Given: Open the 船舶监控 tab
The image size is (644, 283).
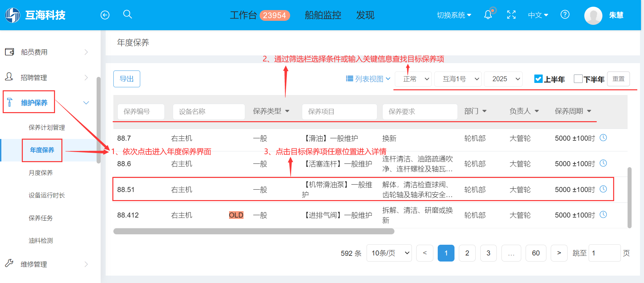Looking at the screenshot, I should pyautogui.click(x=323, y=15).
